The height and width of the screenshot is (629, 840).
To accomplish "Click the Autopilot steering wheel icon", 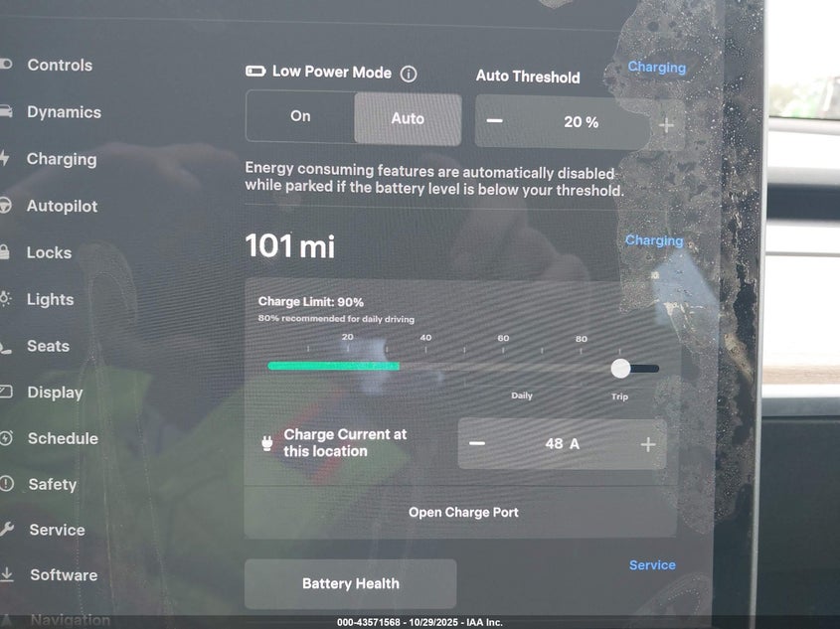I will (5, 206).
